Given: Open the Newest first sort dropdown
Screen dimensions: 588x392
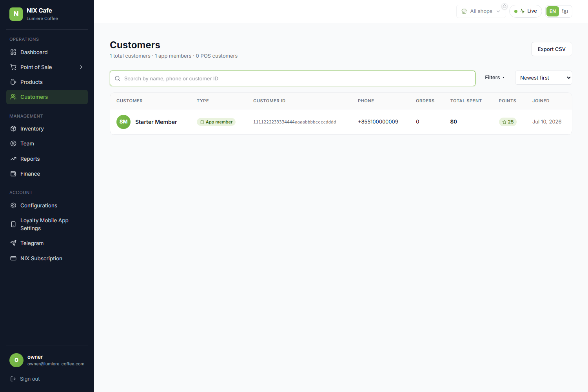Looking at the screenshot, I should click(544, 78).
